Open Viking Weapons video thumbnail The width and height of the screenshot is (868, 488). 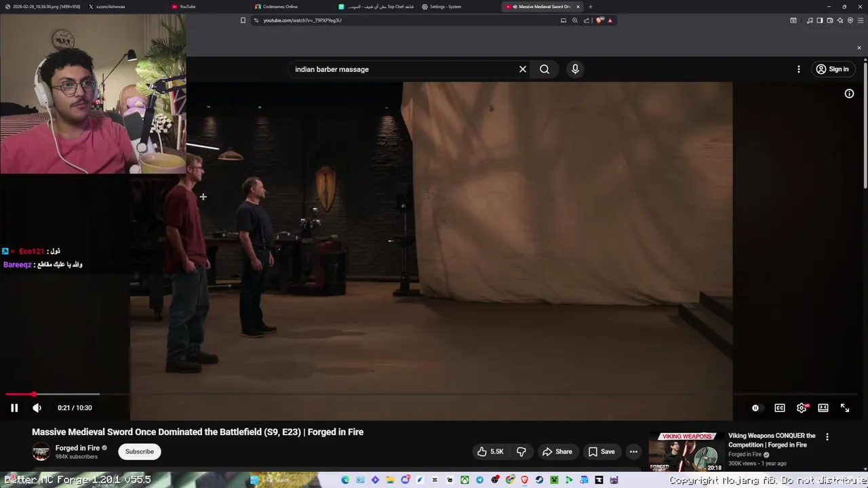pyautogui.click(x=686, y=451)
